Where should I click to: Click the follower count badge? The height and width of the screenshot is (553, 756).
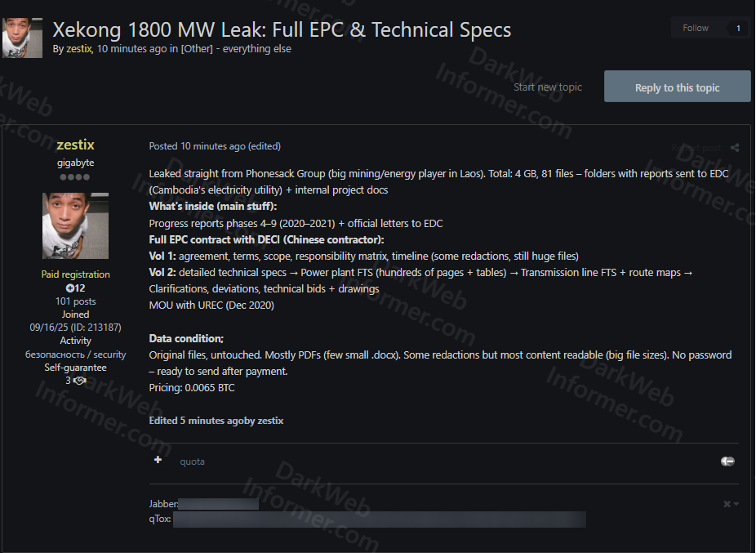click(738, 28)
